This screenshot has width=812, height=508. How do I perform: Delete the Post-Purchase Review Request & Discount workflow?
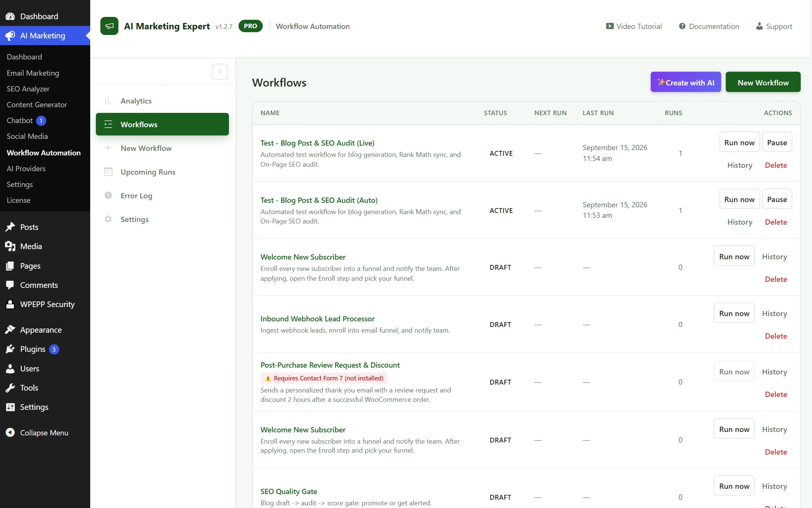pyautogui.click(x=776, y=394)
